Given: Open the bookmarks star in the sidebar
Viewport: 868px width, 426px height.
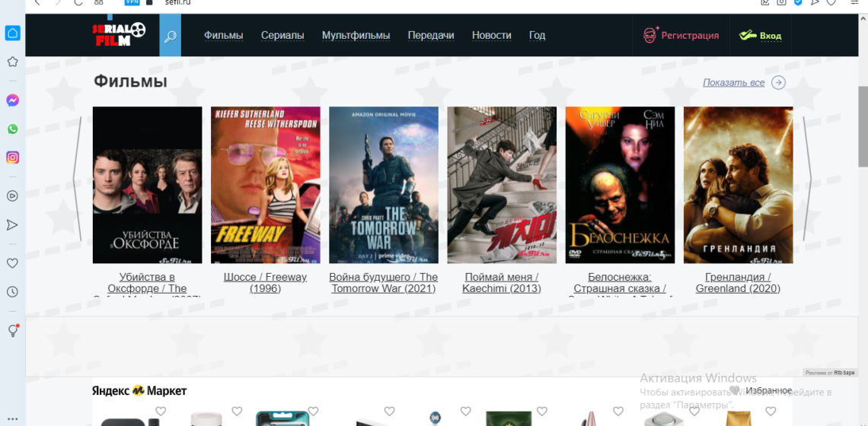Looking at the screenshot, I should click(x=12, y=62).
